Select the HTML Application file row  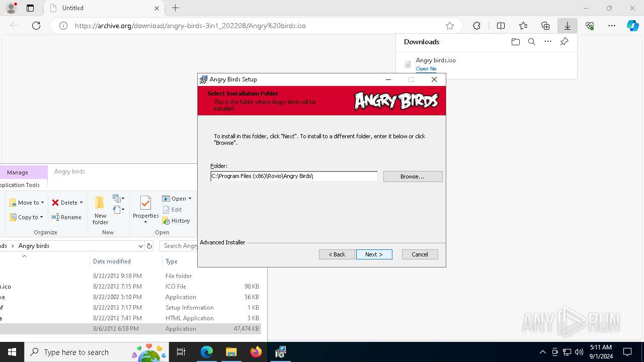tap(130, 318)
